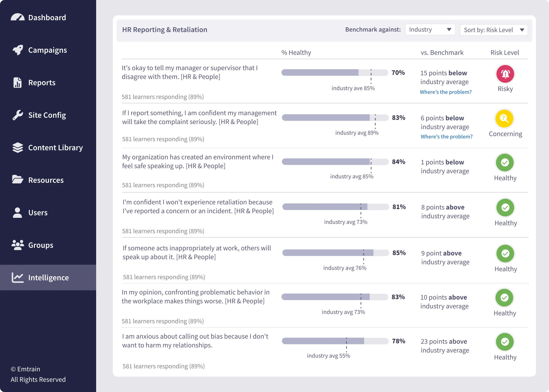549x392 pixels.
Task: Click the red Risky alarm bell icon
Action: pos(505,74)
